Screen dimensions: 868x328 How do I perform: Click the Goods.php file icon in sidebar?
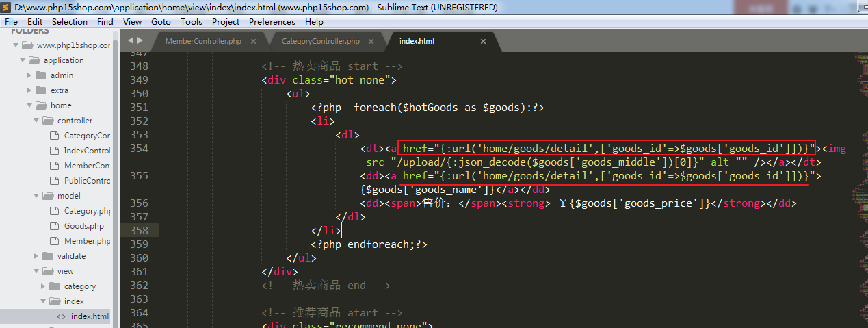click(55, 226)
